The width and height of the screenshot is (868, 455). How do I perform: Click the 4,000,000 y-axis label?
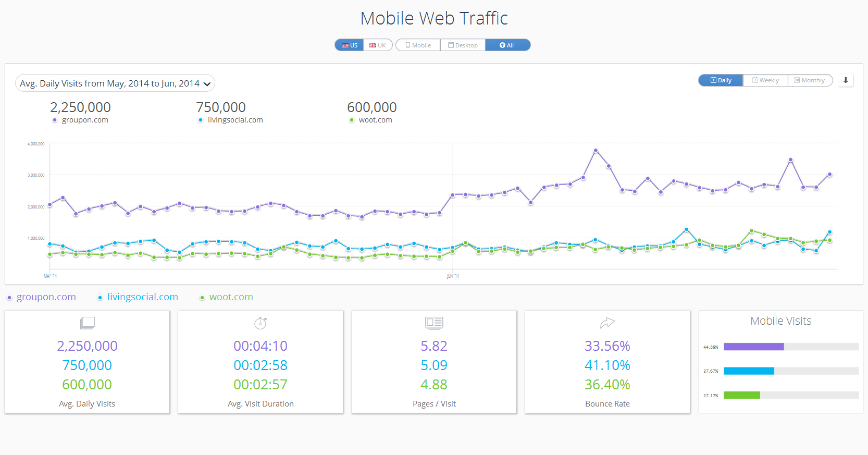pos(36,144)
